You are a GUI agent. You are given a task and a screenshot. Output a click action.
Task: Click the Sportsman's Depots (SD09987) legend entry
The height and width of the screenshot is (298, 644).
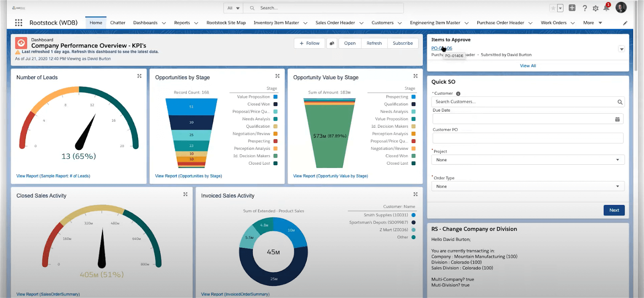click(382, 222)
